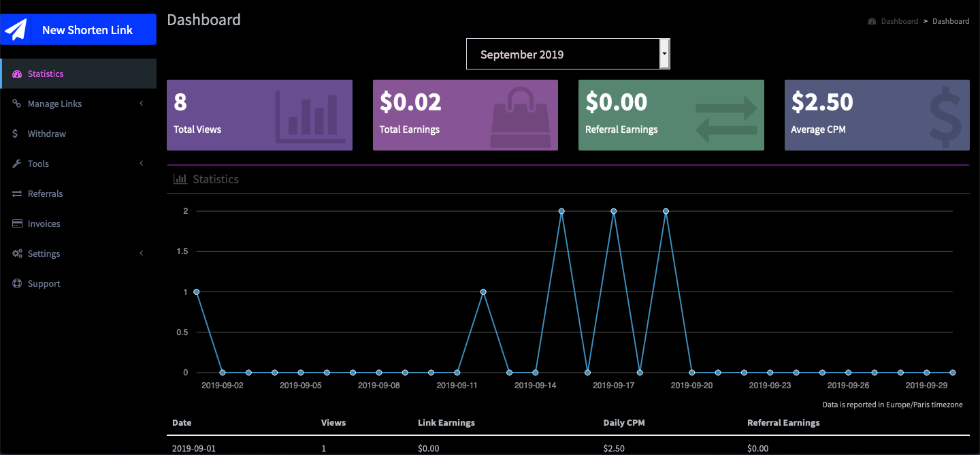Click the Manage Links chain icon
The width and height of the screenshot is (980, 455).
click(x=17, y=104)
